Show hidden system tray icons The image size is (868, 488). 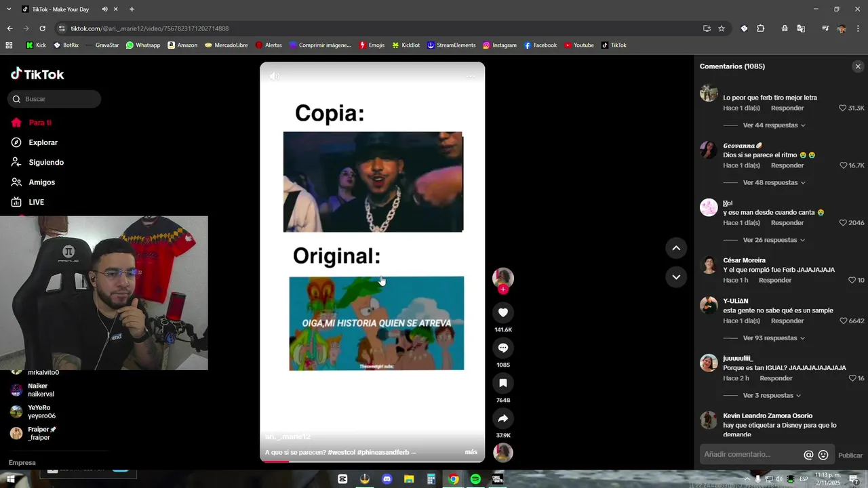pos(747,479)
